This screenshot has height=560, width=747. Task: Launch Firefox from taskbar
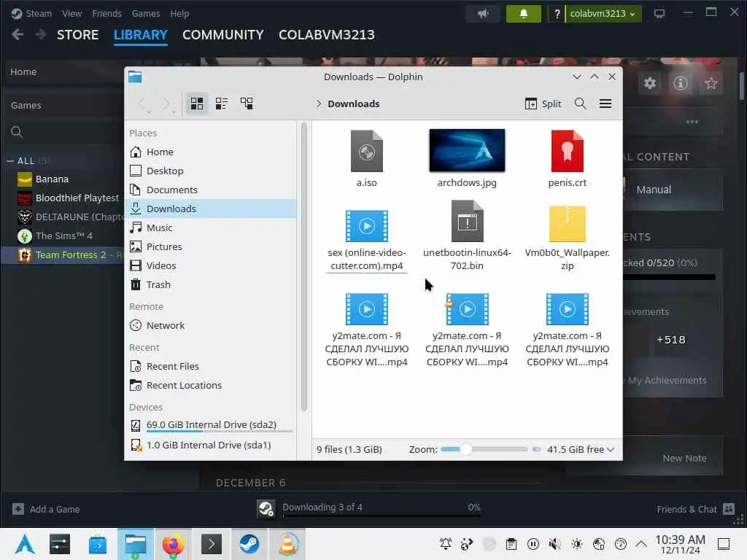click(x=173, y=544)
